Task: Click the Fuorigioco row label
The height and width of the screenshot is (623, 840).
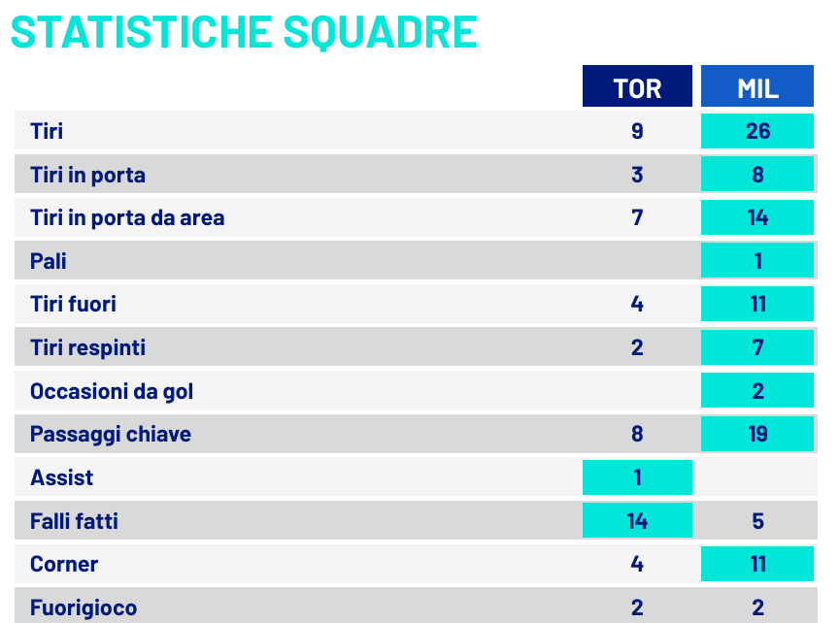Action: click(x=84, y=608)
